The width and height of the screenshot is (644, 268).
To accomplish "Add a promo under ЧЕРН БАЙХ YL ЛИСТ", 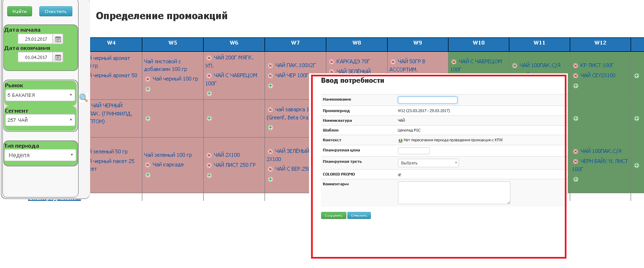I will point(575,179).
